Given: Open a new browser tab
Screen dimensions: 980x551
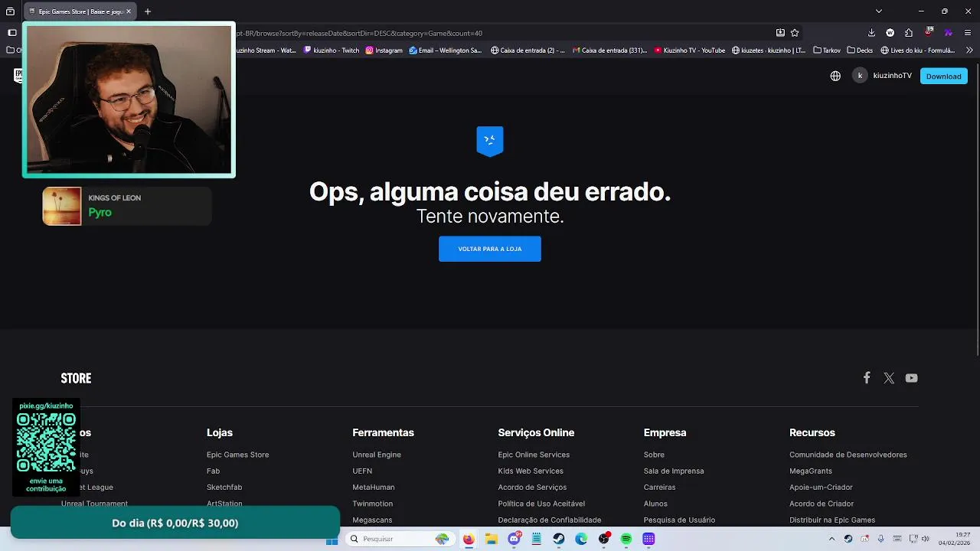Looking at the screenshot, I should (x=148, y=11).
